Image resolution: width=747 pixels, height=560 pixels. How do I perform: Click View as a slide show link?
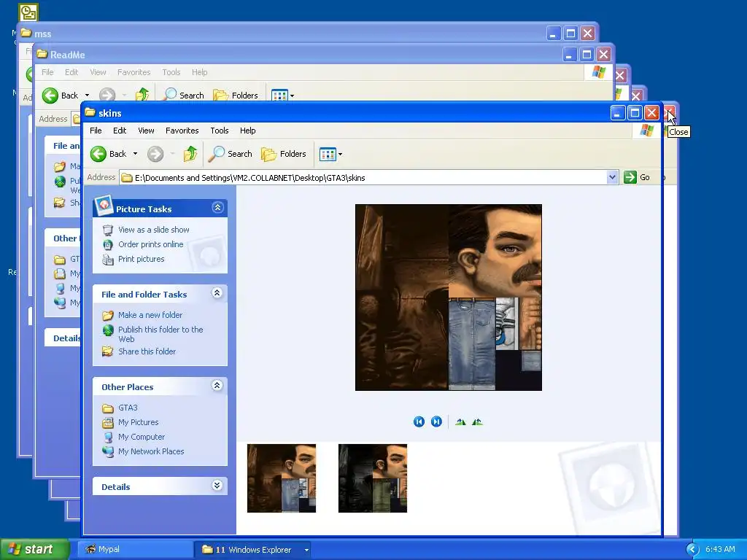(154, 230)
